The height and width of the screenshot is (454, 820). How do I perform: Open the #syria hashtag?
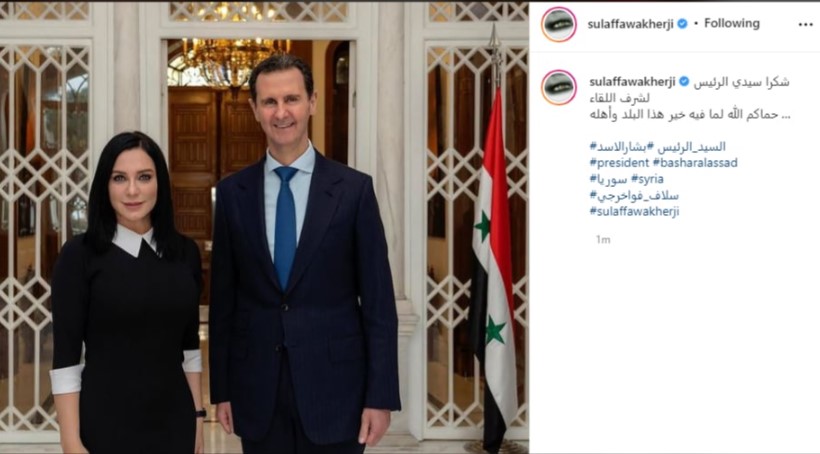pos(647,179)
